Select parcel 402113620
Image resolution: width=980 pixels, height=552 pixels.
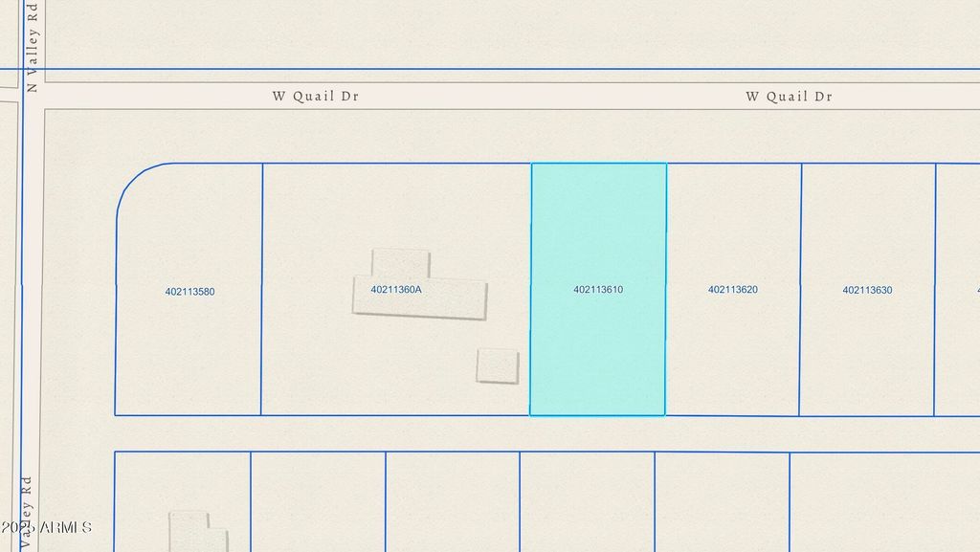click(733, 289)
